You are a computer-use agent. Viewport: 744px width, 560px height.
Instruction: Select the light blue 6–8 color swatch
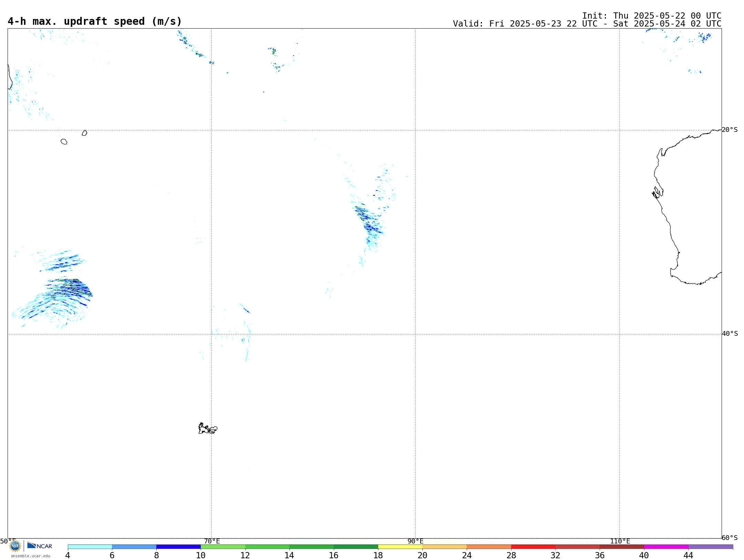click(x=134, y=547)
